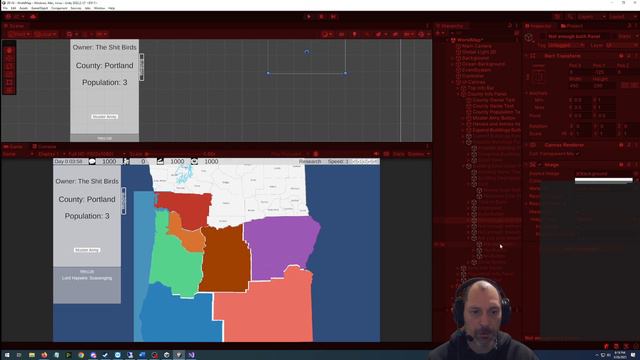
Task: Select the Hierarchy tab
Action: point(450,26)
